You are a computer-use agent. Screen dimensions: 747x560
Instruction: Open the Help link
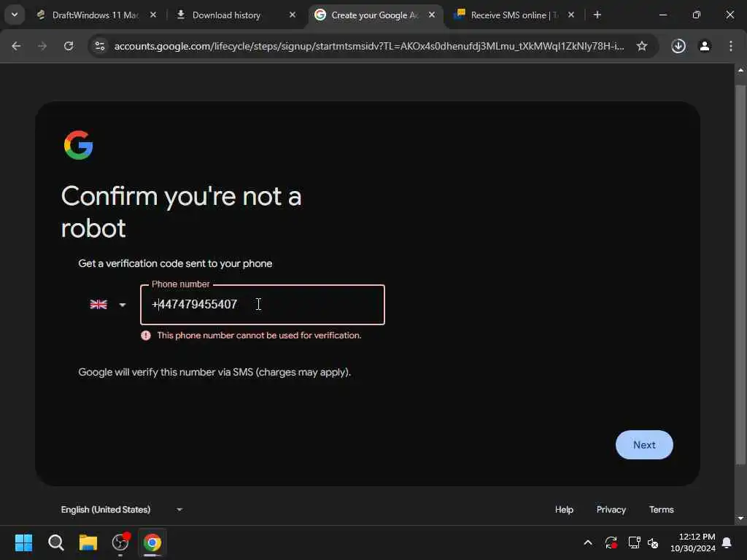(x=564, y=510)
